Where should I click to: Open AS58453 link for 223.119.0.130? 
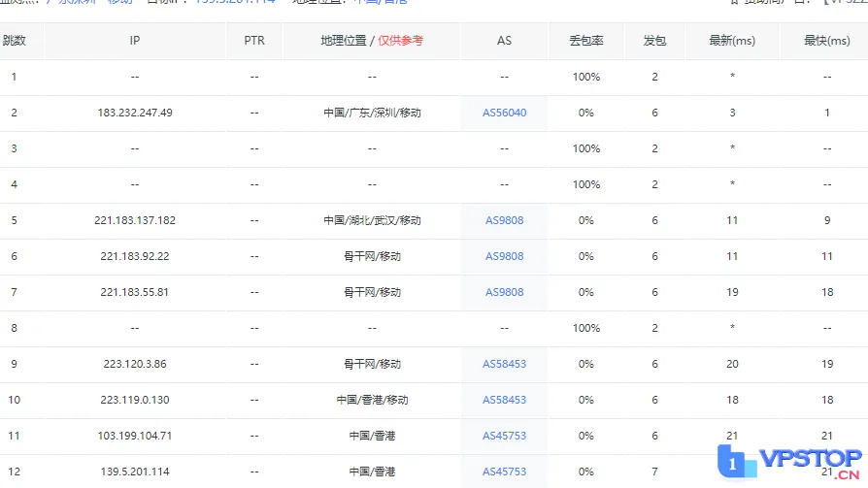504,400
